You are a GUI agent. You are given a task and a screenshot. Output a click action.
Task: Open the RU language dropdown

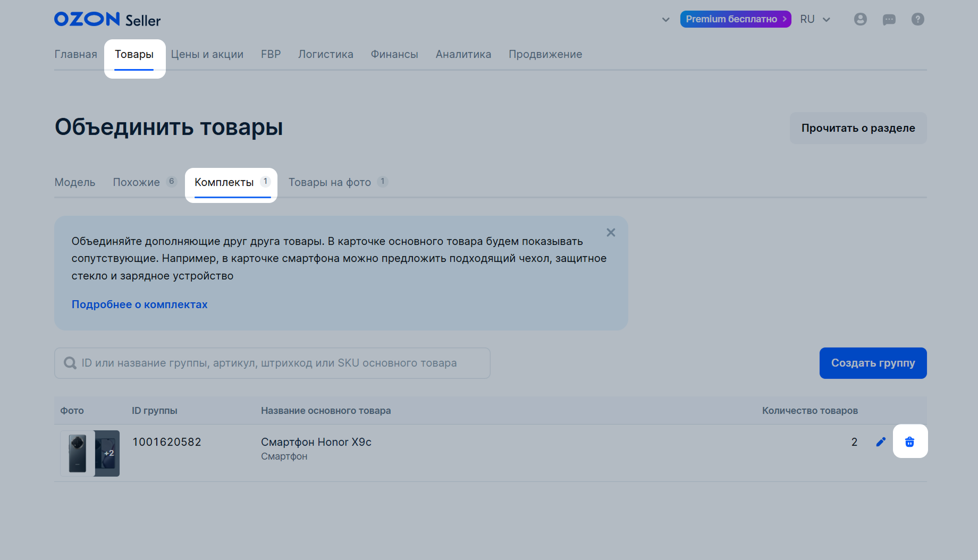pos(815,19)
